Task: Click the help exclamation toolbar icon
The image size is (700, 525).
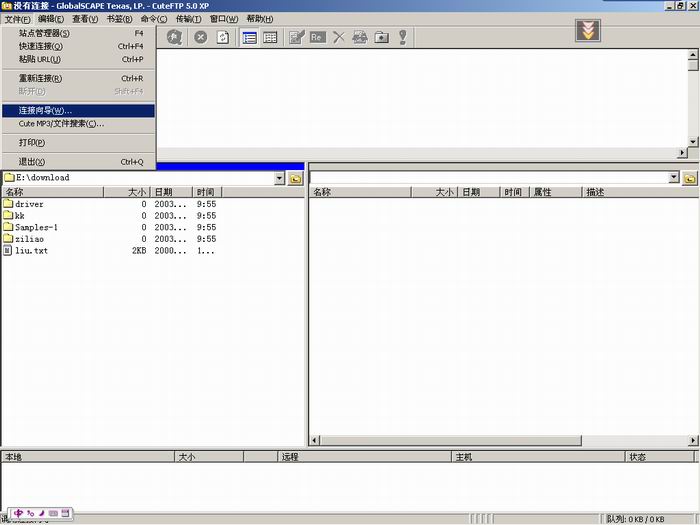Action: (403, 38)
